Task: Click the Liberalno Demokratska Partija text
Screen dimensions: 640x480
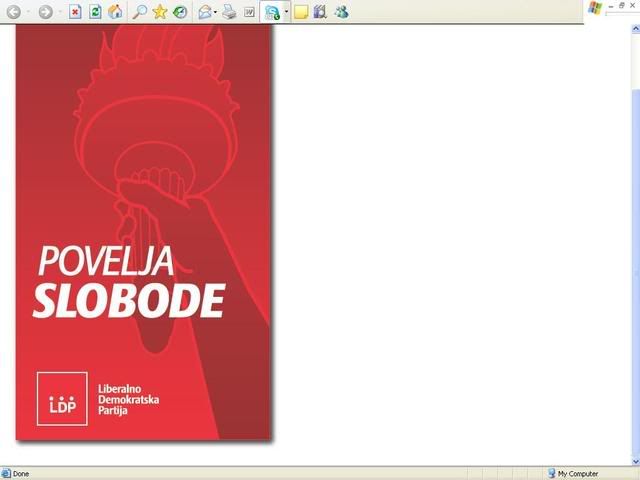Action: tap(128, 399)
